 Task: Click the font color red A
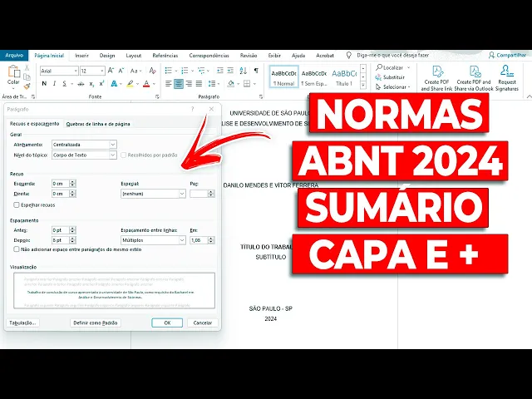pos(146,83)
